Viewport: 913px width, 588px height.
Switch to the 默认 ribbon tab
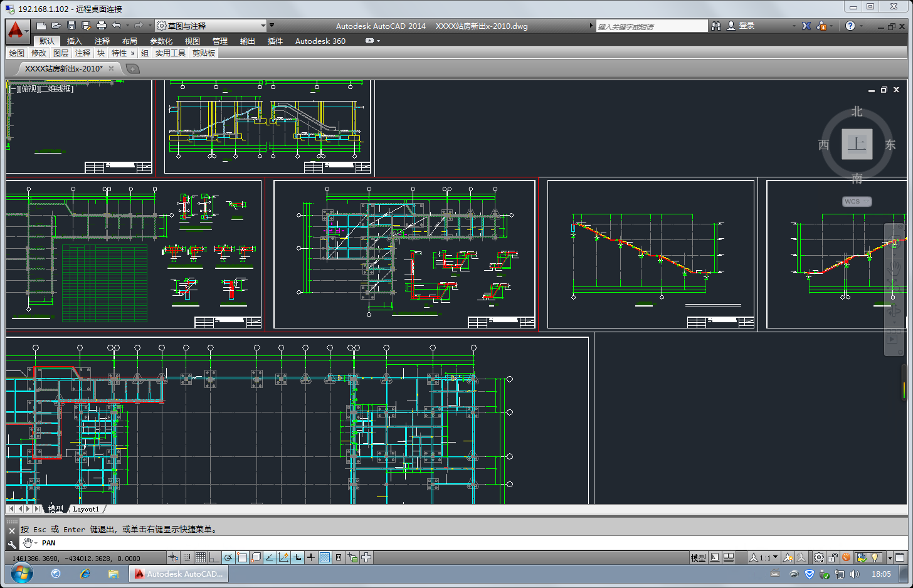point(47,41)
